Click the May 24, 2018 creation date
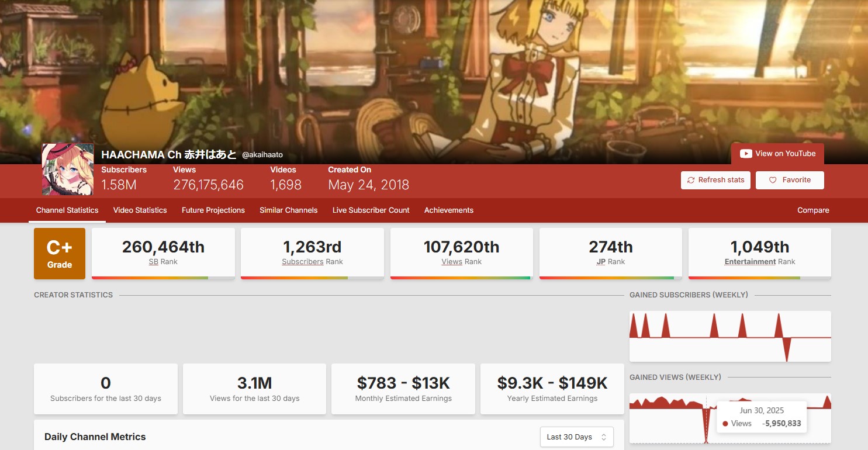This screenshot has width=868, height=450. coord(368,185)
